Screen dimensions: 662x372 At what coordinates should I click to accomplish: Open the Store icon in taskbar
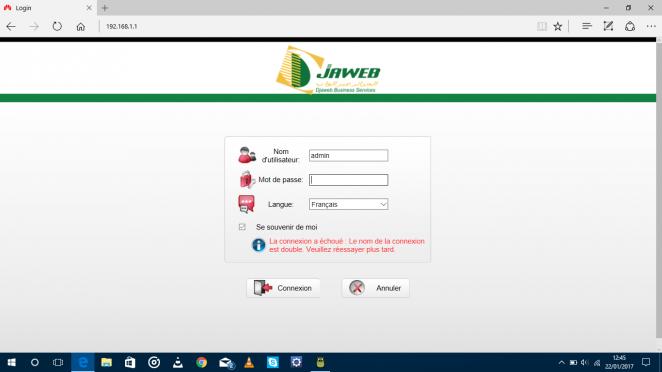(x=130, y=362)
